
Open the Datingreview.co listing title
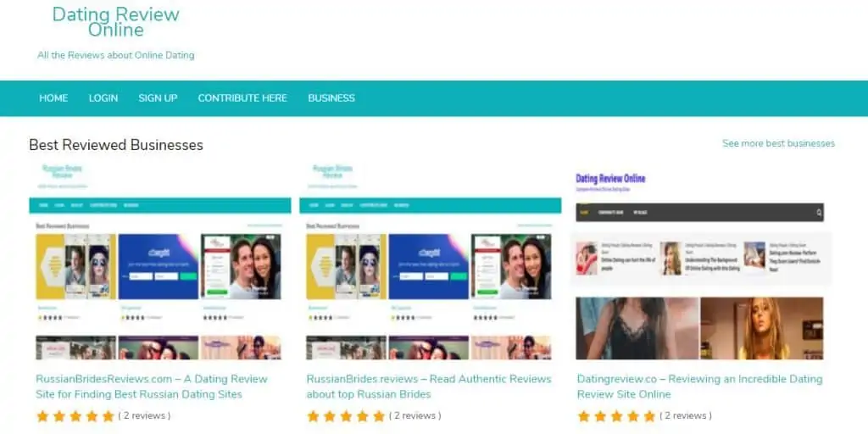[x=699, y=387]
